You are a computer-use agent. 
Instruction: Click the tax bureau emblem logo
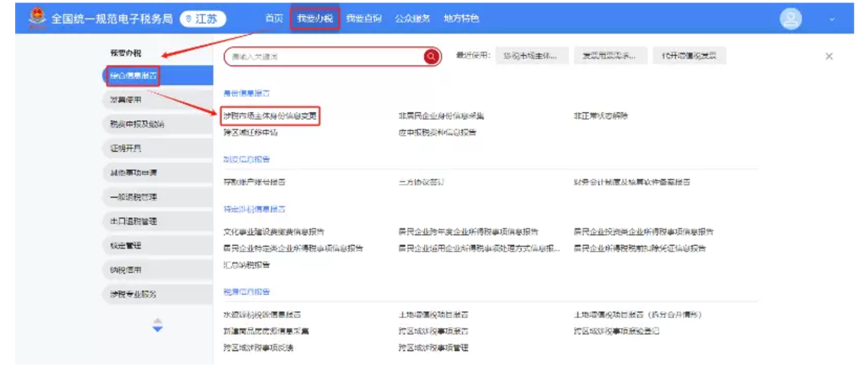click(x=37, y=18)
